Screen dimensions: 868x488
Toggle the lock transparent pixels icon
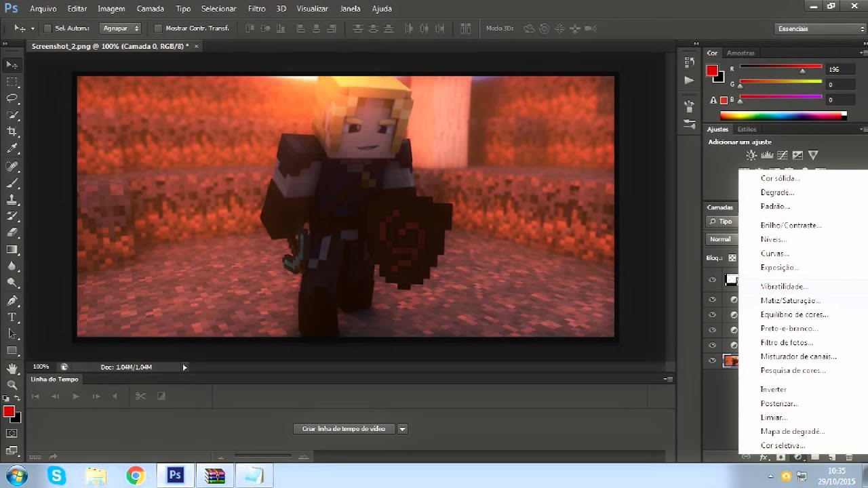732,258
